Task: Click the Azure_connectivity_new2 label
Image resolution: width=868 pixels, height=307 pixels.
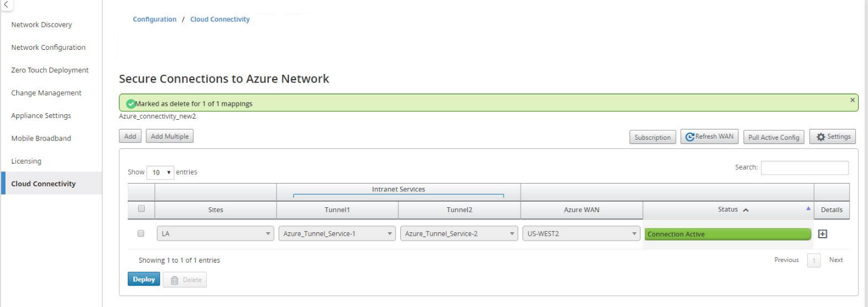Action: (x=158, y=116)
